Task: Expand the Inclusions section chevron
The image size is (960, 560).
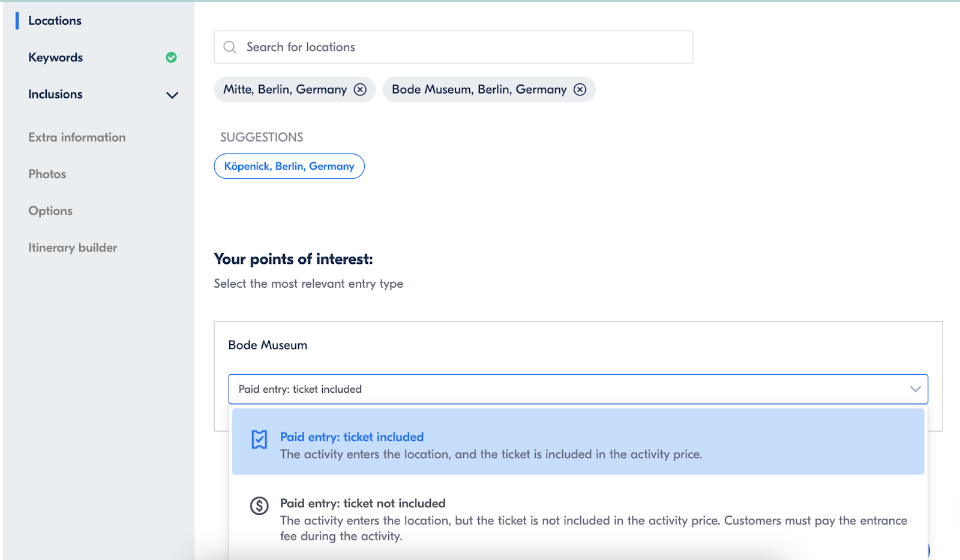Action: click(172, 95)
